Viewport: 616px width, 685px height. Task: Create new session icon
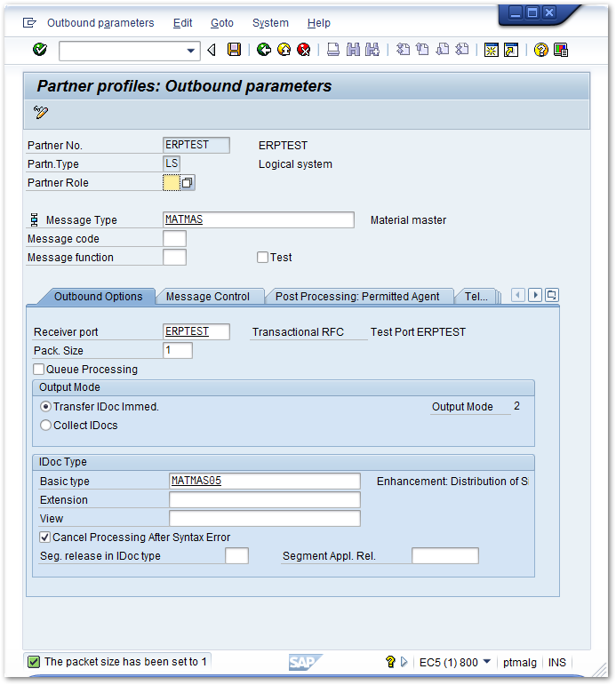[492, 51]
